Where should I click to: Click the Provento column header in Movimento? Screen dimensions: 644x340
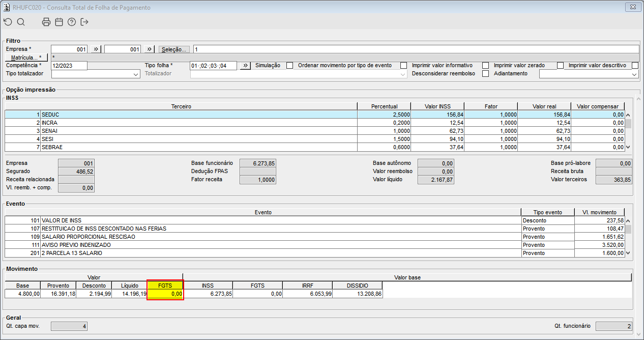tap(58, 286)
